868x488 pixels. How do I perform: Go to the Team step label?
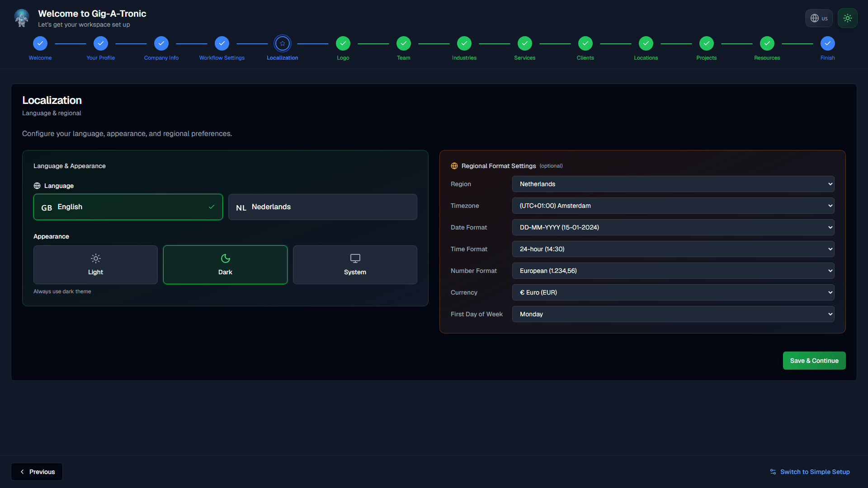point(404,58)
